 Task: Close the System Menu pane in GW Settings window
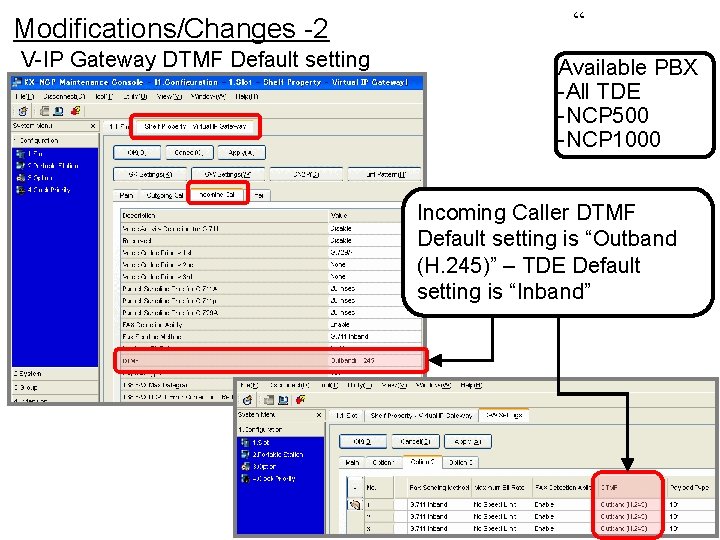coord(319,415)
